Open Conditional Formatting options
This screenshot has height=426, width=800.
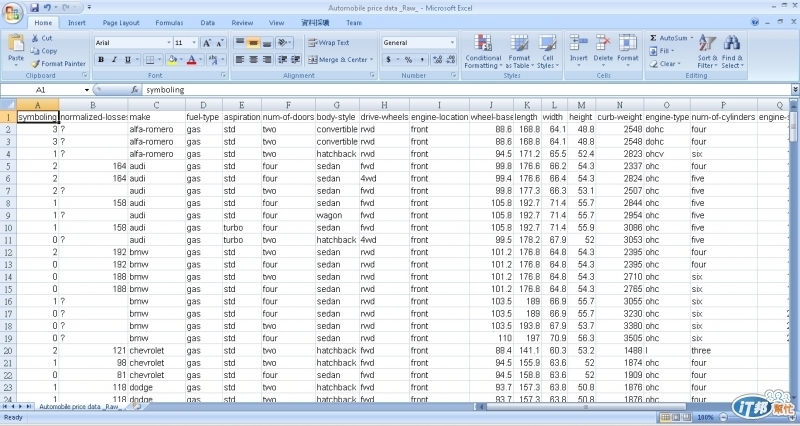[x=483, y=52]
